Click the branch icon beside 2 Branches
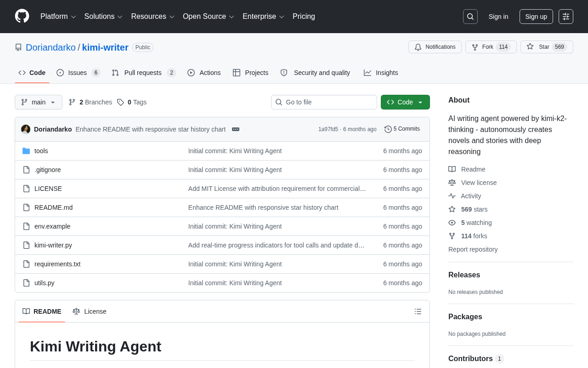This screenshot has height=368, width=588. point(72,102)
